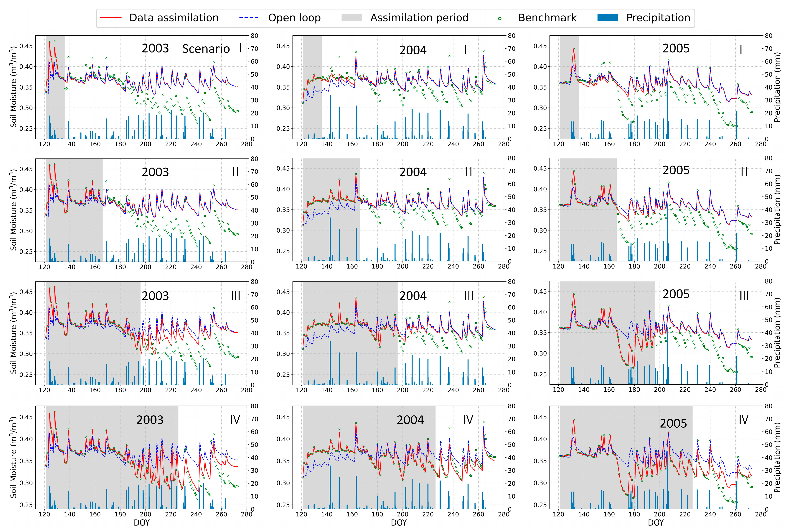Click the 2004 title in the Scenario III panel
Screen dimensions: 787x532
pyautogui.click(x=413, y=296)
